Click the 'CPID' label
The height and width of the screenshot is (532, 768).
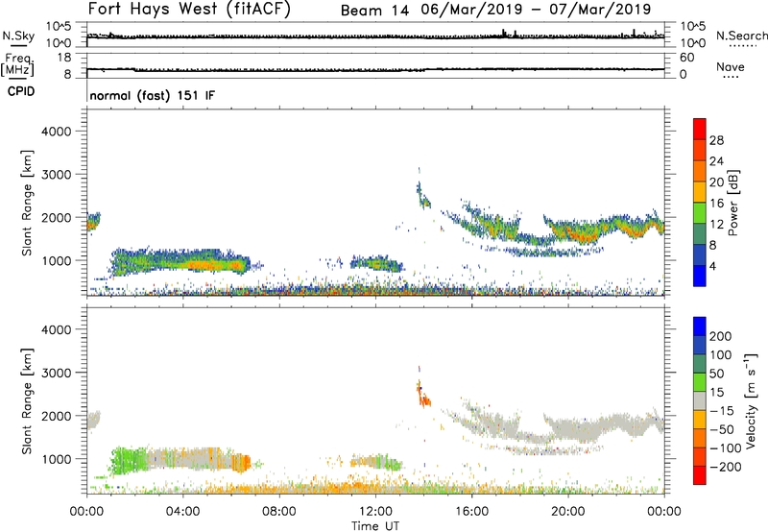(21, 91)
